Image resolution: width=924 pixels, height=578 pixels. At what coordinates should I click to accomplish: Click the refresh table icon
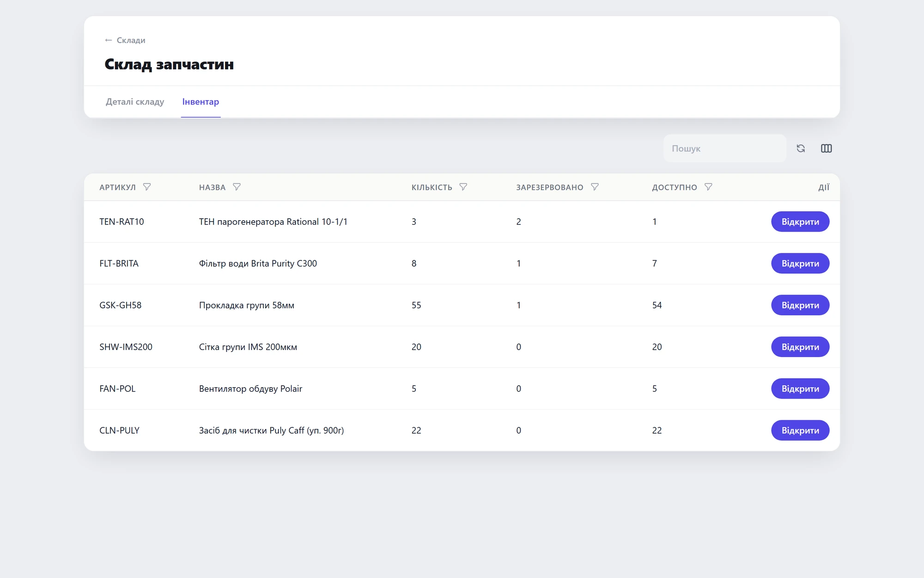(x=801, y=148)
